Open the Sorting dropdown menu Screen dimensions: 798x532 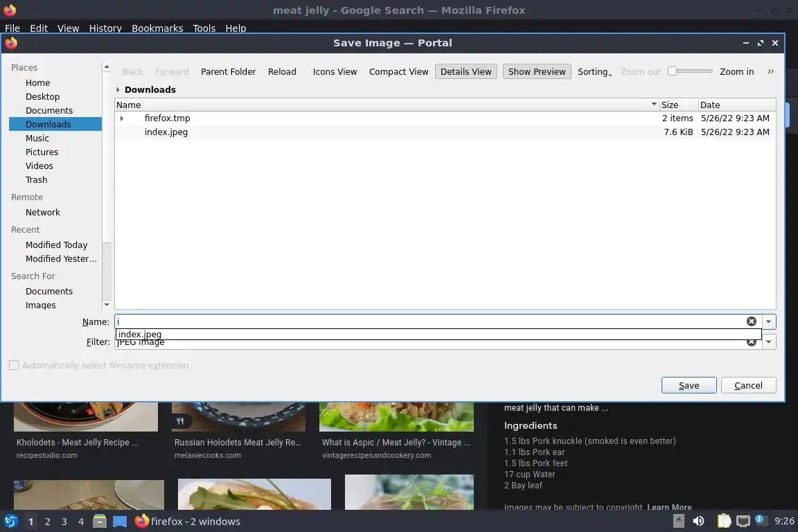[594, 72]
